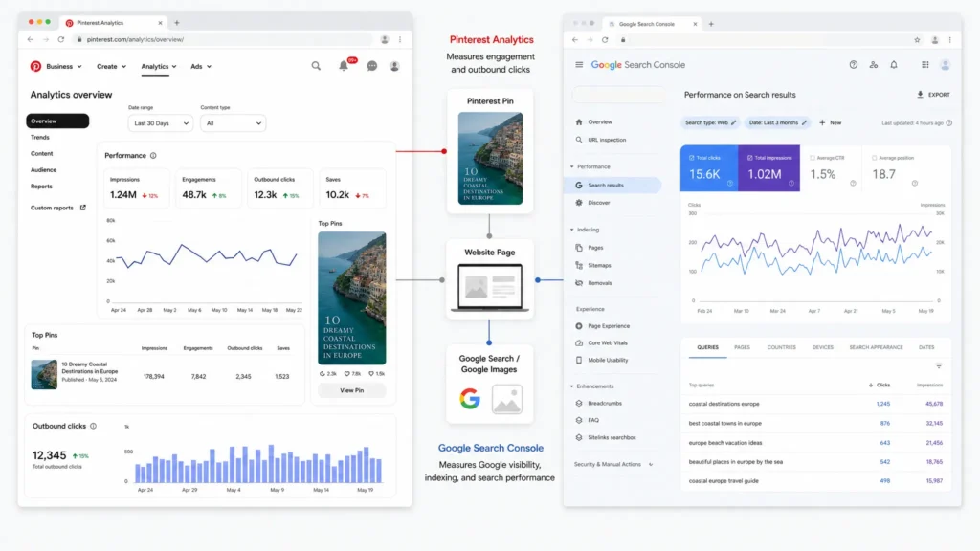Sort queries table by Clicks column

pyautogui.click(x=880, y=386)
